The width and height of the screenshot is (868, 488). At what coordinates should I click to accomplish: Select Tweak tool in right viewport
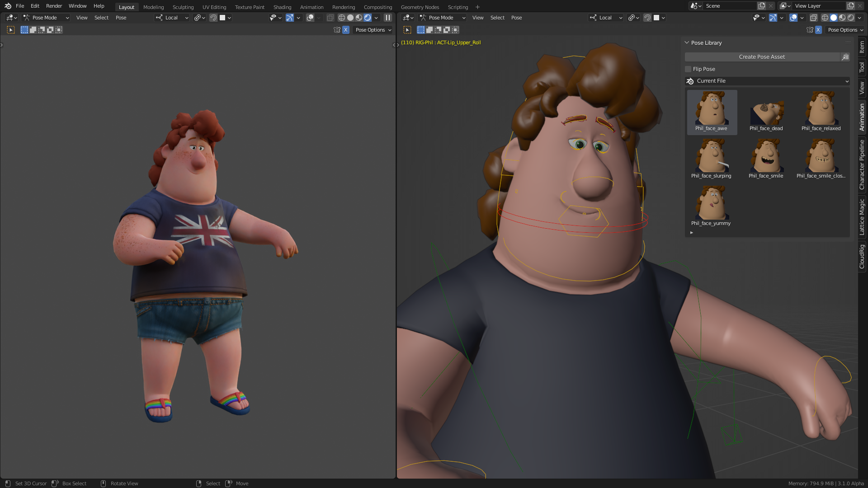coord(407,30)
